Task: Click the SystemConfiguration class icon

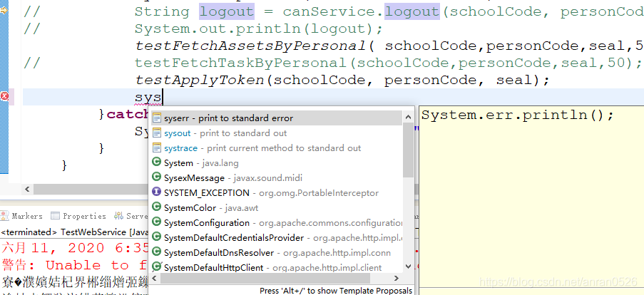Action: point(156,222)
